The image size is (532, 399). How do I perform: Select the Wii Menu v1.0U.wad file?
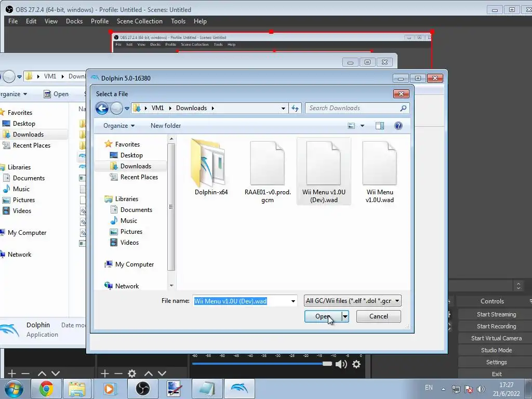[x=380, y=171]
